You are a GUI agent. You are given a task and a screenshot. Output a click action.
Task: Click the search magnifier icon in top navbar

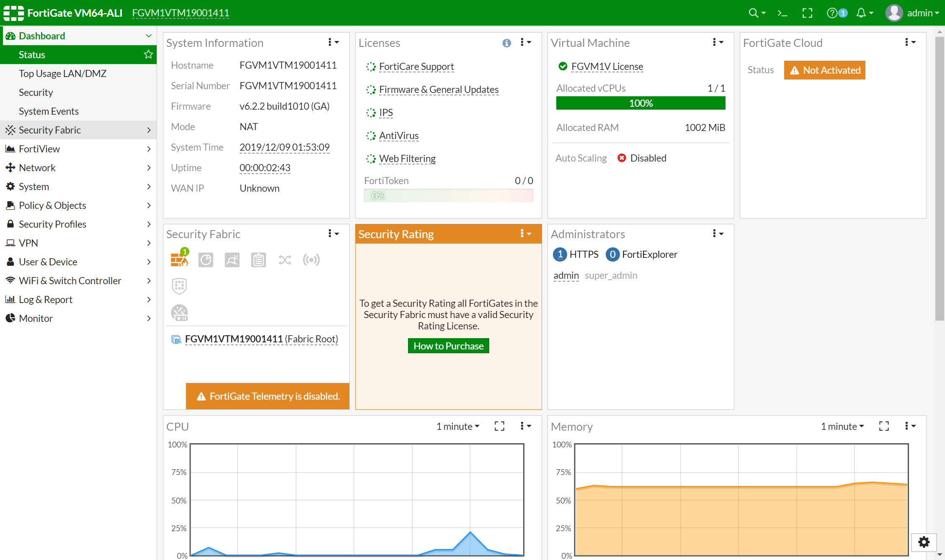(x=752, y=13)
